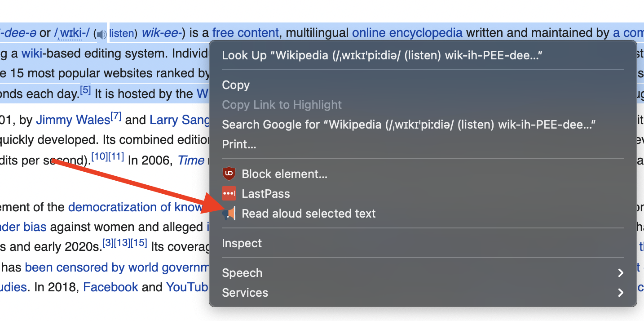
Task: Open the Larry Sanger link
Action: (180, 120)
